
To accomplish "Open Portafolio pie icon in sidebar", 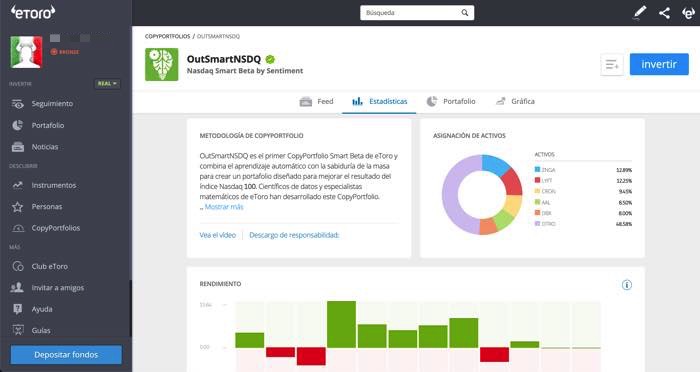I will 17,125.
